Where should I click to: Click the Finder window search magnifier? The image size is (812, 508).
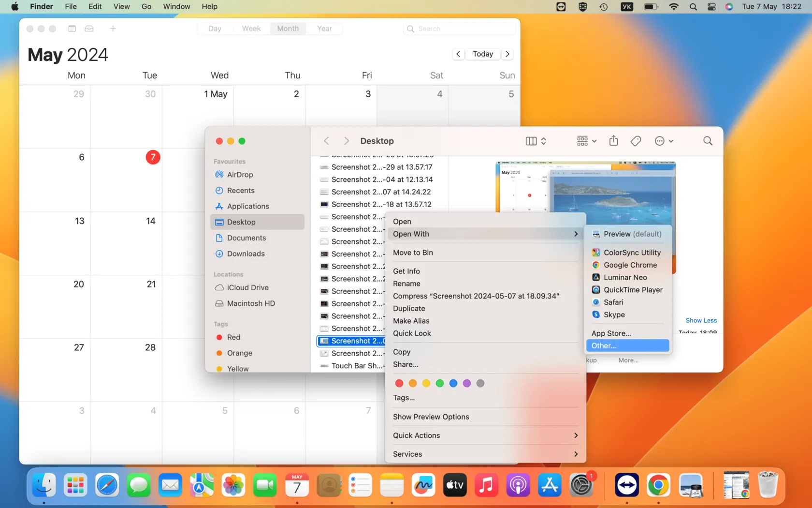[x=708, y=141]
